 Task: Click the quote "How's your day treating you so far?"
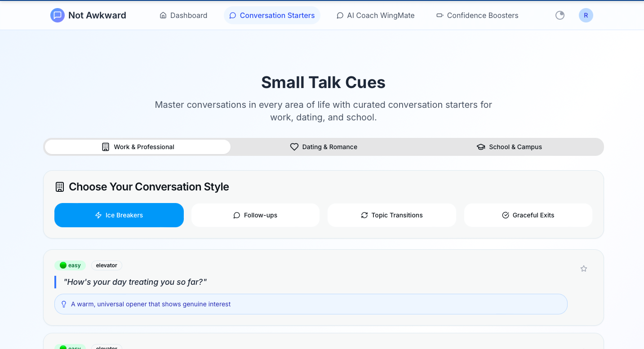[x=135, y=282]
